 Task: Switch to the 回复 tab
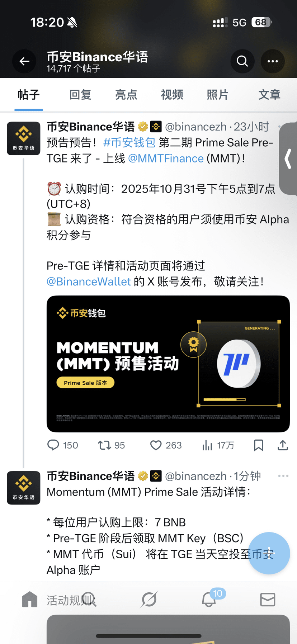[x=80, y=95]
